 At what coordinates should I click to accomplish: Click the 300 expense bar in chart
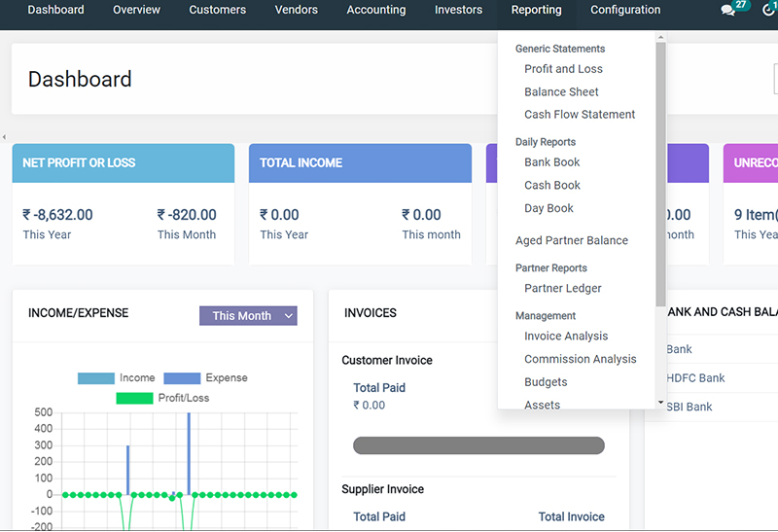[x=128, y=470]
